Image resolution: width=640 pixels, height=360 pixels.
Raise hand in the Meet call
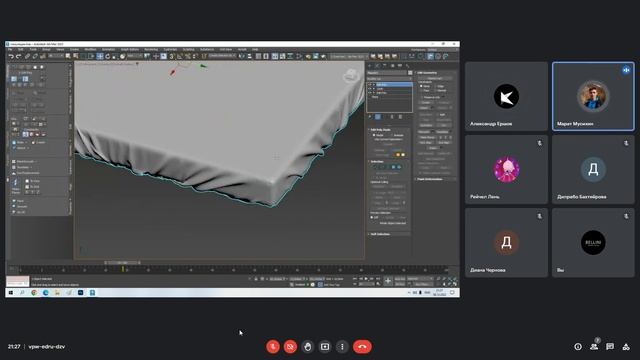(308, 347)
